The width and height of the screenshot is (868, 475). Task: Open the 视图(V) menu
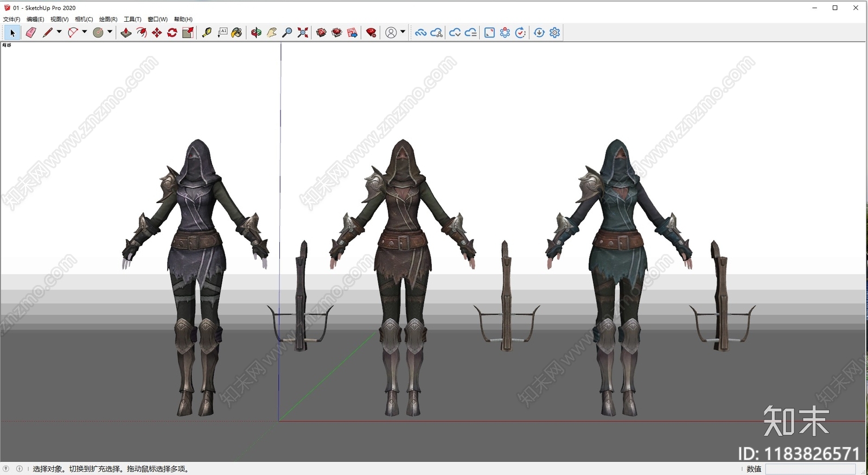[x=59, y=20]
